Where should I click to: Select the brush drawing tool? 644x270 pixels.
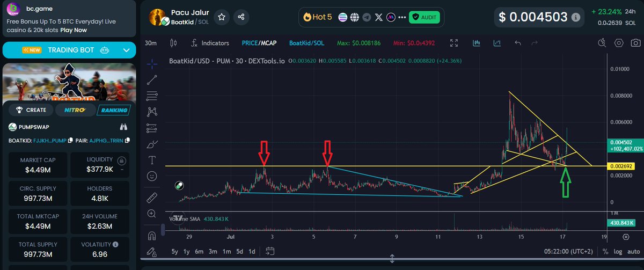(152, 144)
